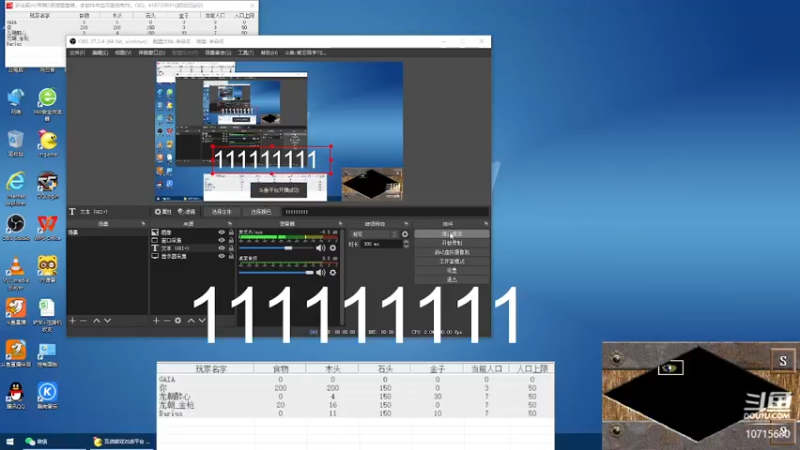The width and height of the screenshot is (800, 450).
Task: Open the cngame Pac-Man desktop shortcut
Action: [47, 143]
